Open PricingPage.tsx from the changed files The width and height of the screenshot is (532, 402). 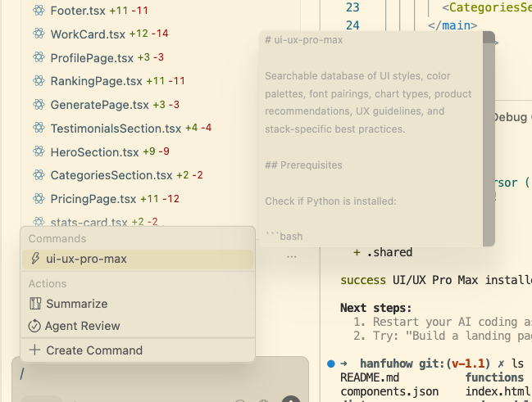pyautogui.click(x=93, y=199)
